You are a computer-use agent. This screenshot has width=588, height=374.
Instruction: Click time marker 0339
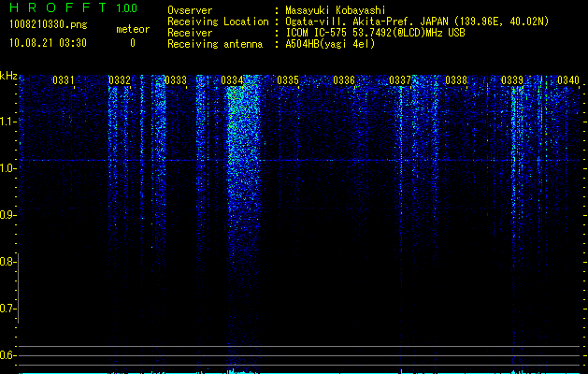[512, 80]
